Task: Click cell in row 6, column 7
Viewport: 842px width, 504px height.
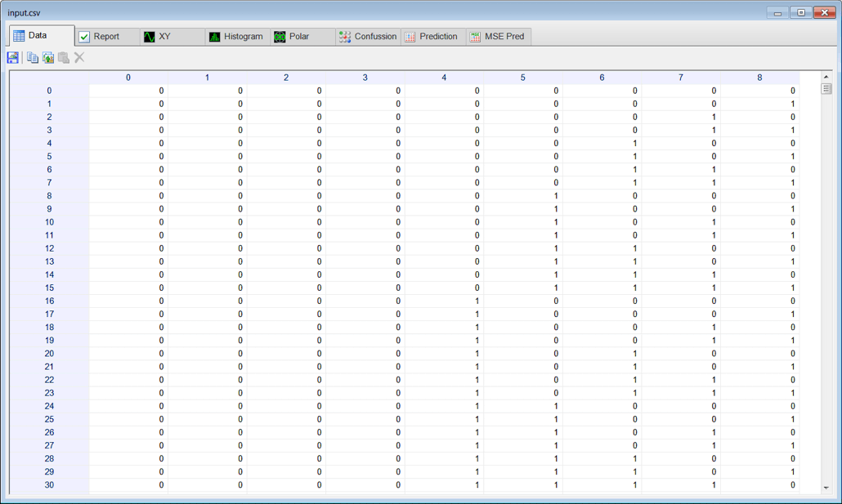Action: 681,170
